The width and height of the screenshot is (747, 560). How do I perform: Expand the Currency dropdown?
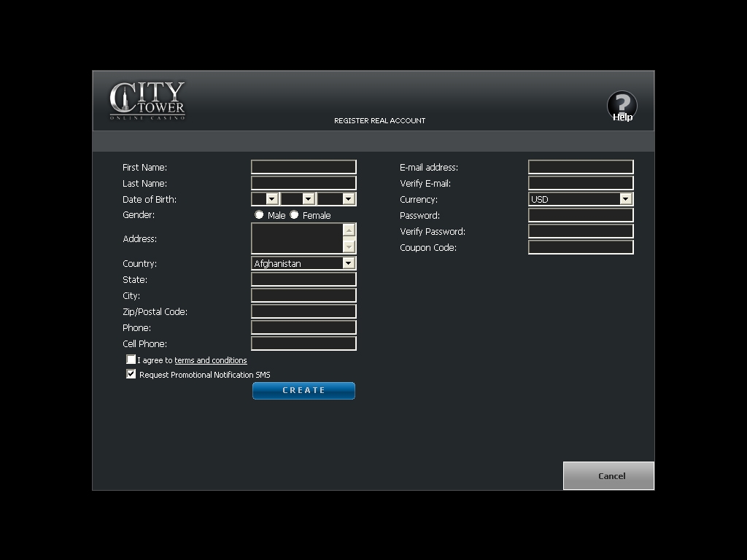click(625, 199)
